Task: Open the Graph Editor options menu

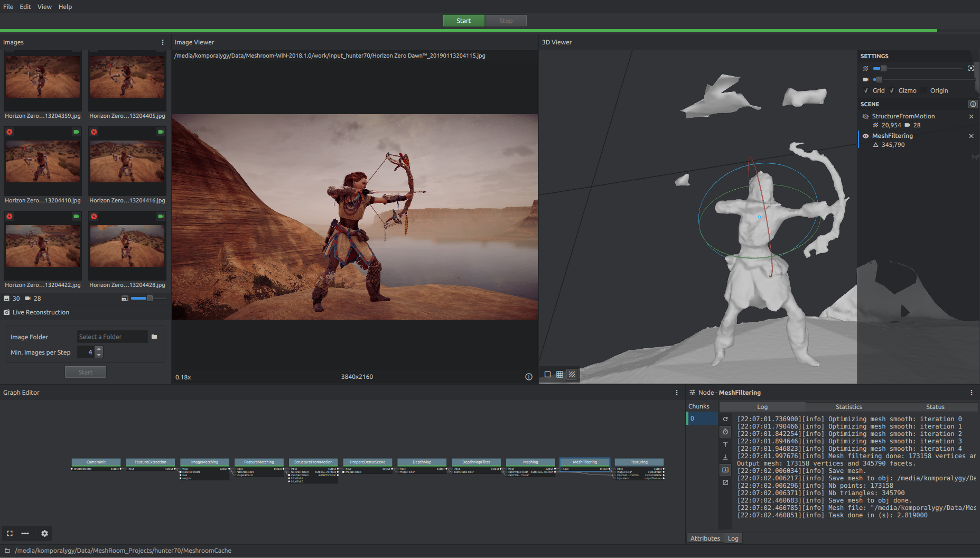Action: point(676,393)
